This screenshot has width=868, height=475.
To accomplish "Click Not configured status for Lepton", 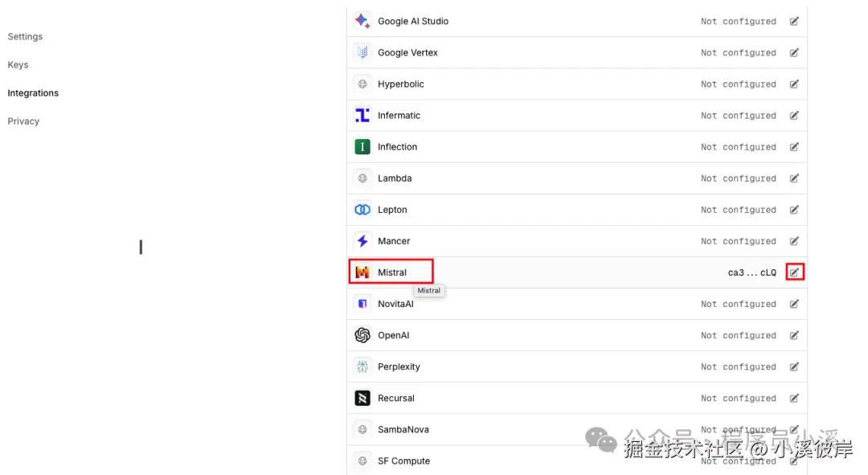I will [739, 210].
